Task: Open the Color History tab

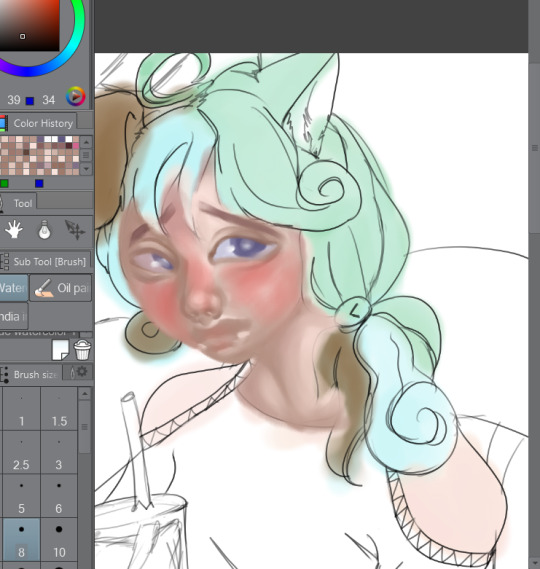Action: coord(43,123)
